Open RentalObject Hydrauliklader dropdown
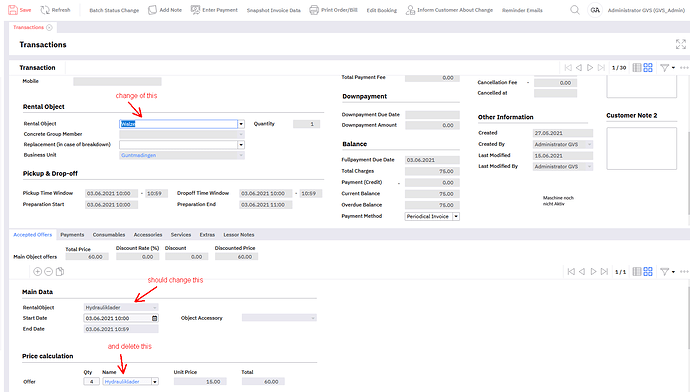This screenshot has width=690, height=392. tap(154, 308)
